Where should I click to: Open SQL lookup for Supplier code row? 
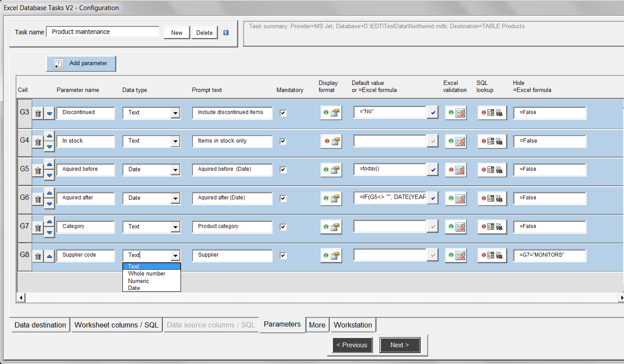pos(492,256)
